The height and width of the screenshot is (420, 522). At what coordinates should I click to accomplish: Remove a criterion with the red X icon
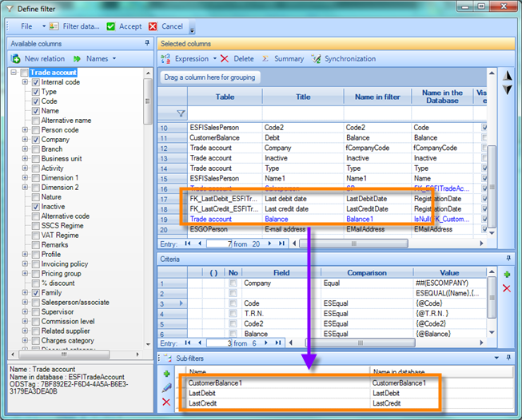507,288
